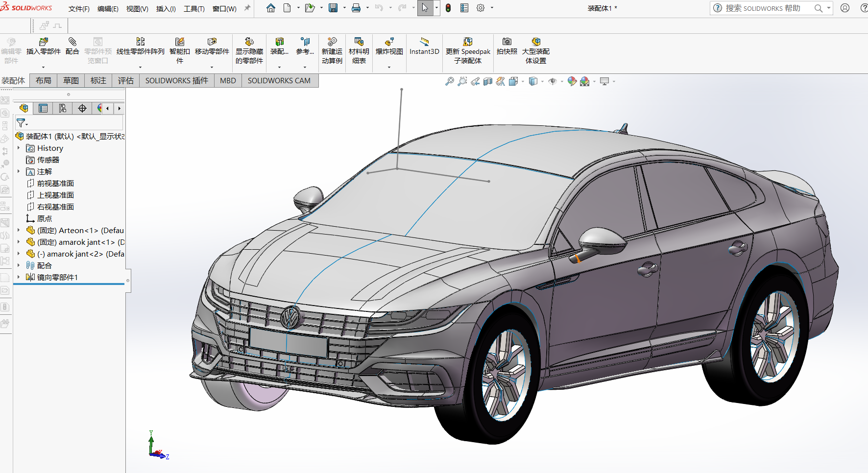Click Show Hidden Components (显示隐藏的零部件)
Screen dimensions: 868x473
click(249, 51)
